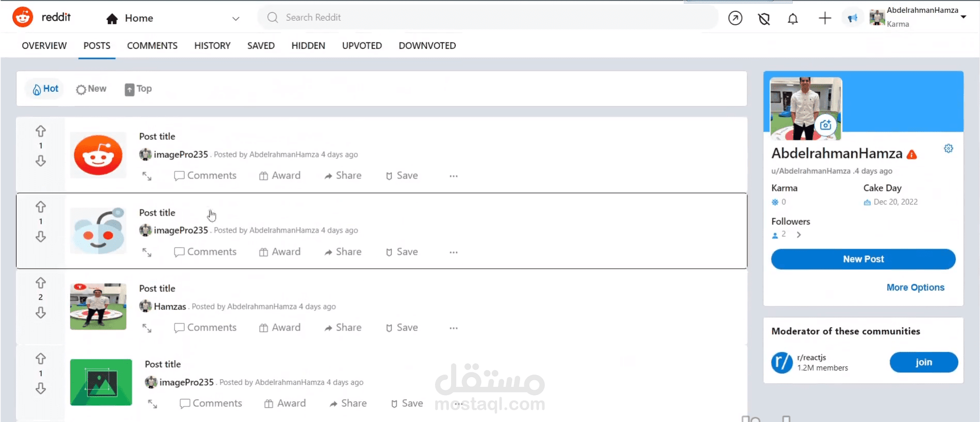Viewport: 980px width, 422px height.
Task: Open more options ellipsis on second post
Action: pyautogui.click(x=454, y=252)
